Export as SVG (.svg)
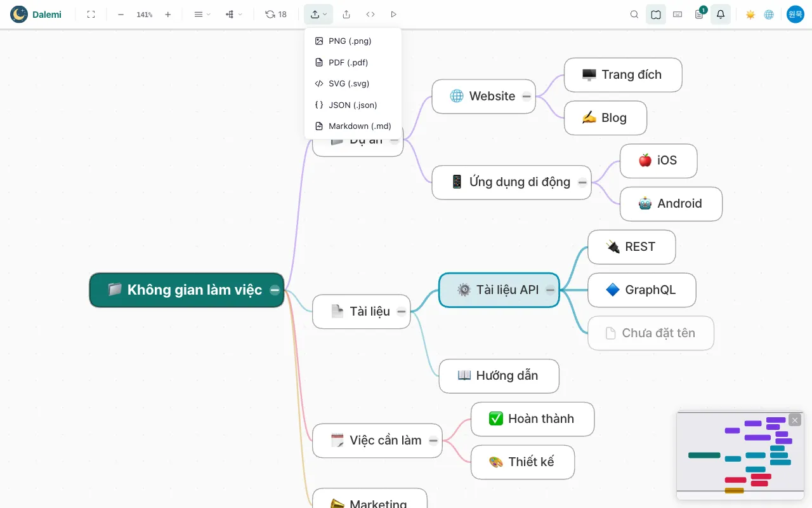This screenshot has width=812, height=508. coord(353,83)
